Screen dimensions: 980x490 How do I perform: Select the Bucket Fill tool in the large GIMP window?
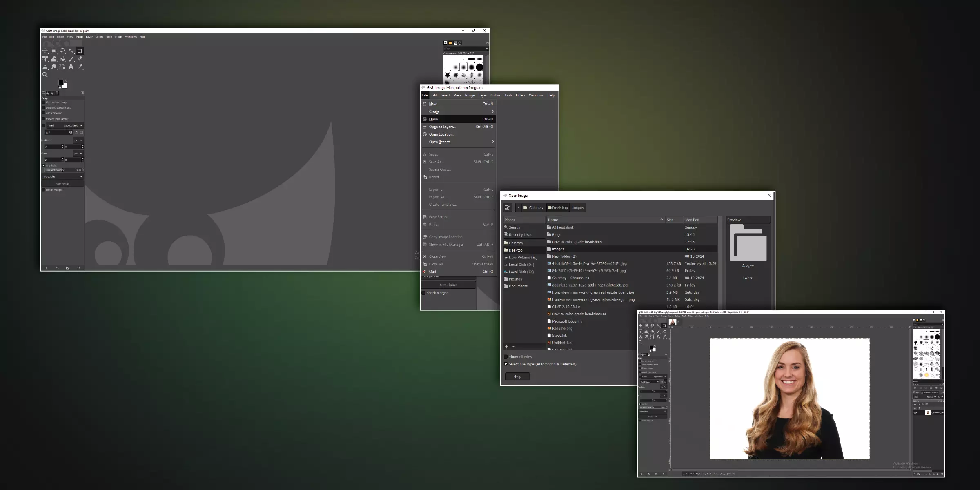click(x=62, y=59)
